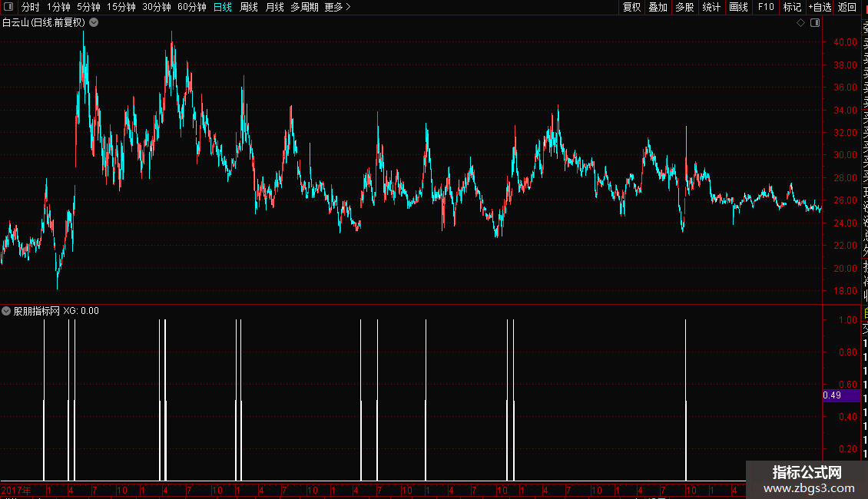Click the 18.00 price axis label
The height and width of the screenshot is (499, 868).
pyautogui.click(x=845, y=291)
